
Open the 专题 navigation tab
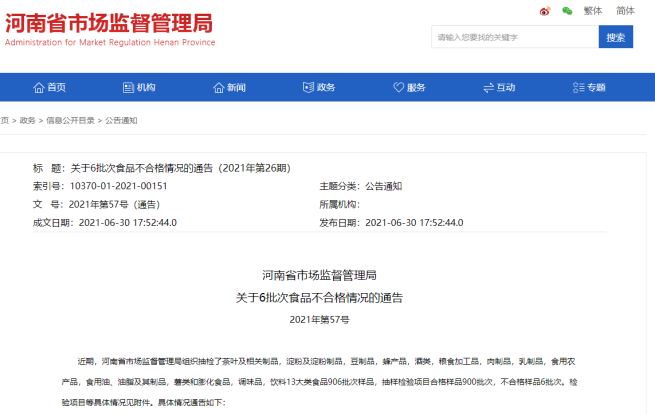tap(596, 88)
